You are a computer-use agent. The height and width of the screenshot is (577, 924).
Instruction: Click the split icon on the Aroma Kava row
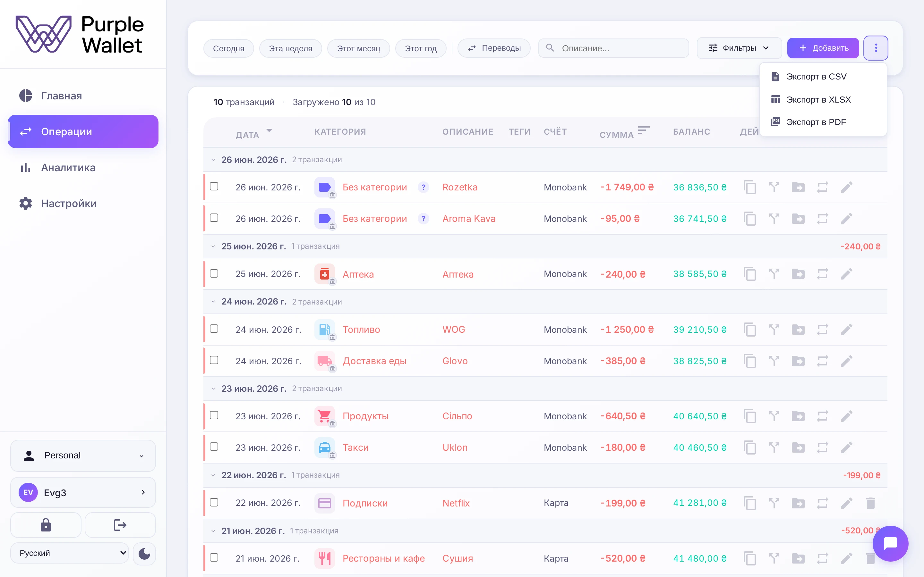774,219
